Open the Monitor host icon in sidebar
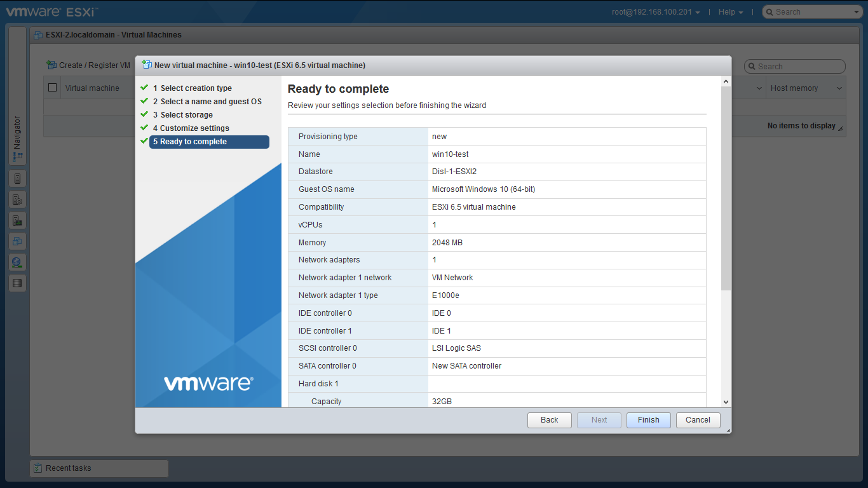The image size is (868, 488). point(17,220)
